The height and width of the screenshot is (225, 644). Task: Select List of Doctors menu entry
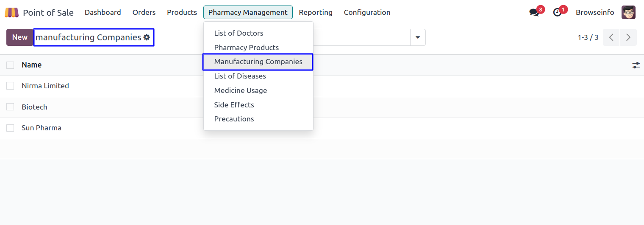coord(239,33)
